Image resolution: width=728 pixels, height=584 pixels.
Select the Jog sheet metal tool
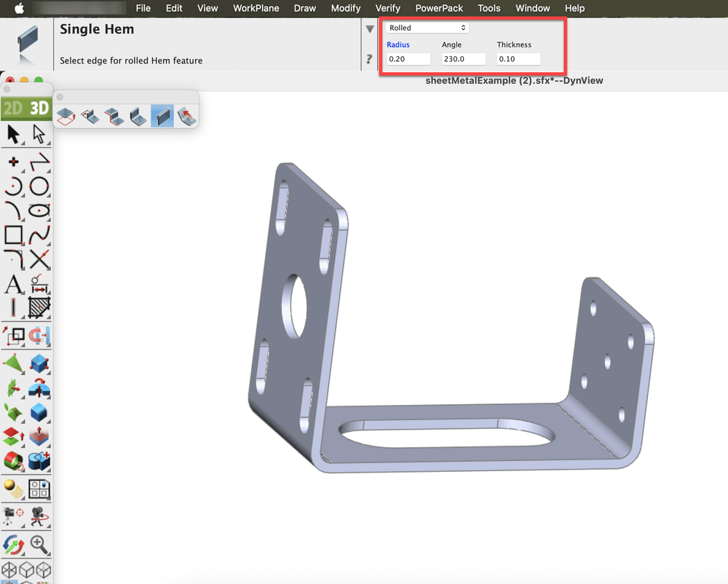114,115
